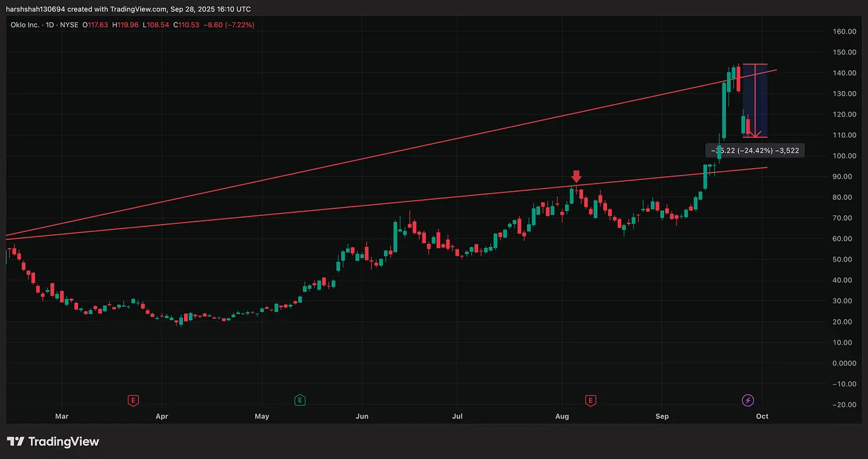Click the 120.00 price axis label
Screen dimensions: 868x459
844,115
